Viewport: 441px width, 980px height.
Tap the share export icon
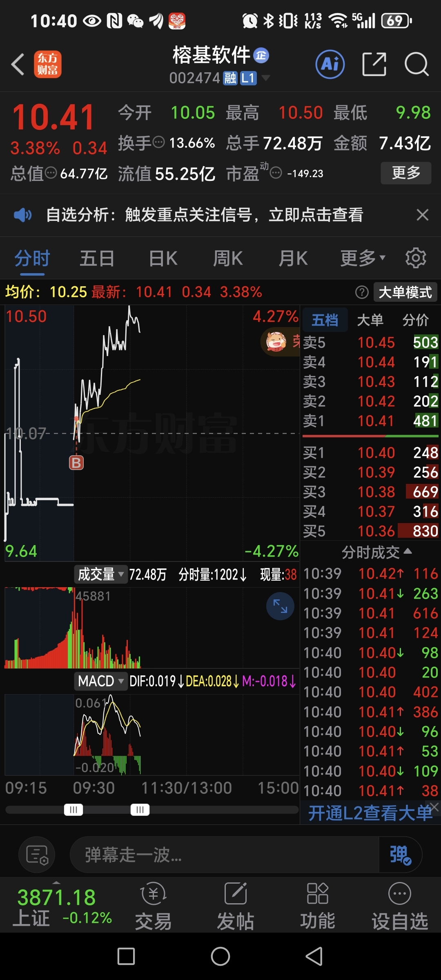pyautogui.click(x=374, y=64)
